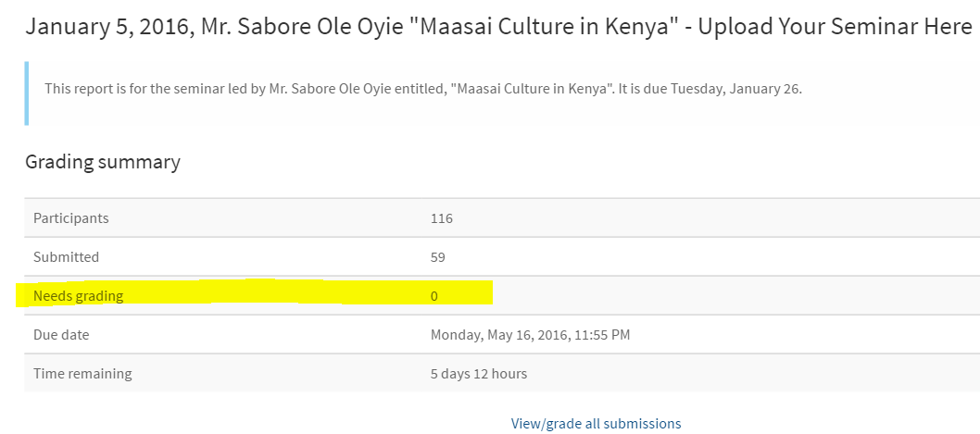Image resolution: width=980 pixels, height=434 pixels.
Task: Click the Grading summary heading
Action: [103, 162]
